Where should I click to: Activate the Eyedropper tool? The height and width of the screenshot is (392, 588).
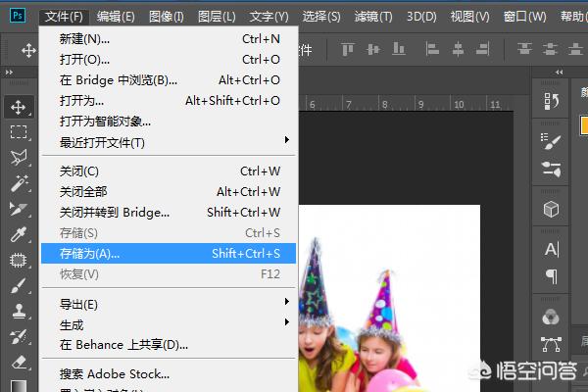pyautogui.click(x=18, y=234)
